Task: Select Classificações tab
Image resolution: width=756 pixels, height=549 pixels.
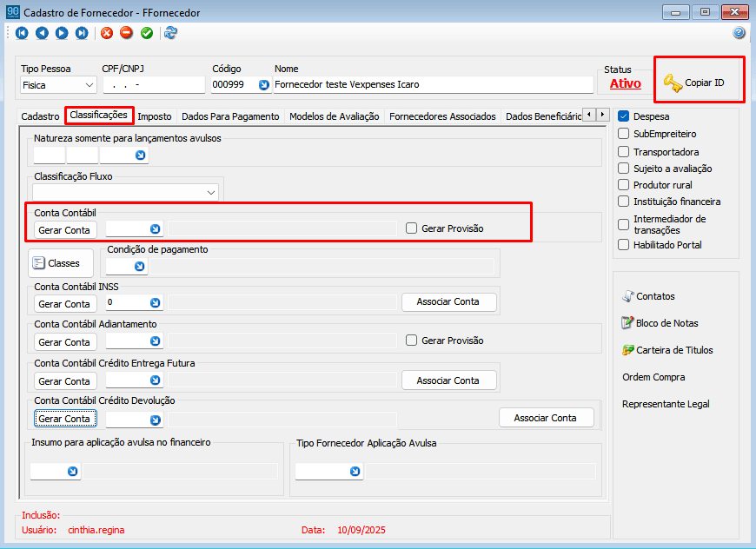Action: pos(99,116)
